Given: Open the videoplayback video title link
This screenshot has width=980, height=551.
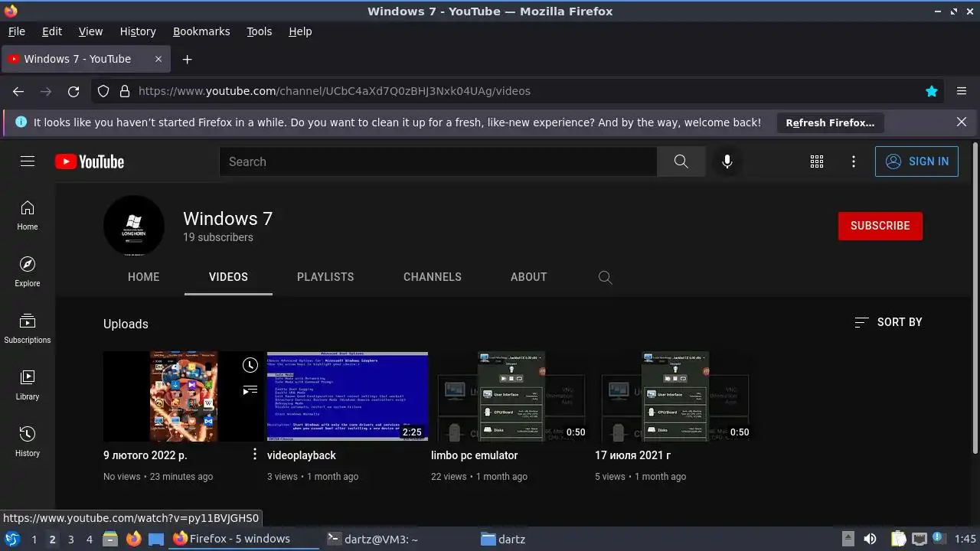Looking at the screenshot, I should [302, 455].
